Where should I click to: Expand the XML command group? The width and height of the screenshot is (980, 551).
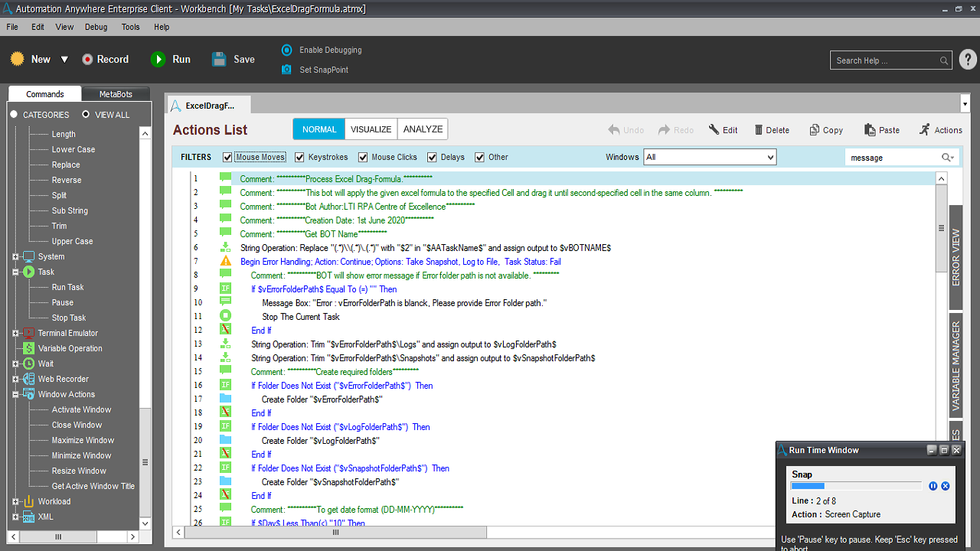pyautogui.click(x=15, y=517)
